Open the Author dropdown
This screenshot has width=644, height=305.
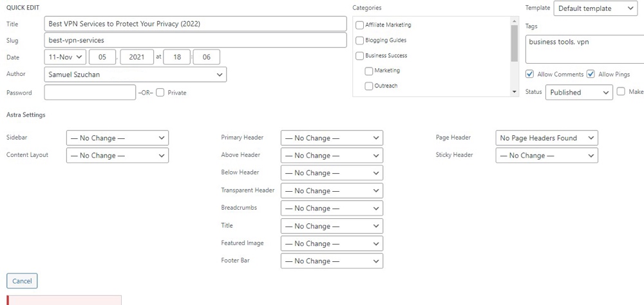[x=135, y=75]
